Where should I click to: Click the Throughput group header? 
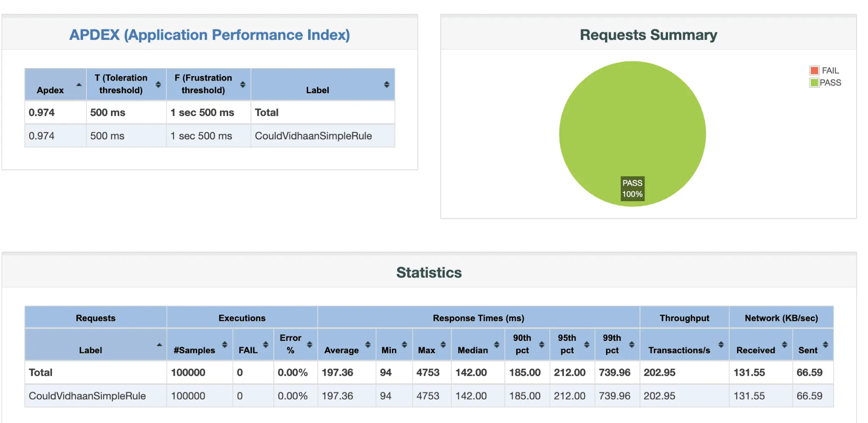tap(684, 318)
